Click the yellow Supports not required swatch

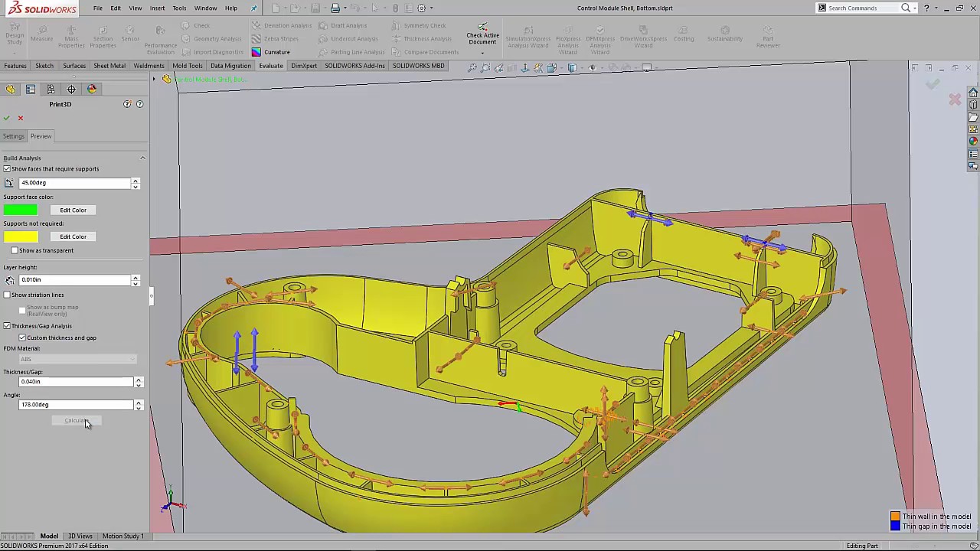[x=21, y=236]
